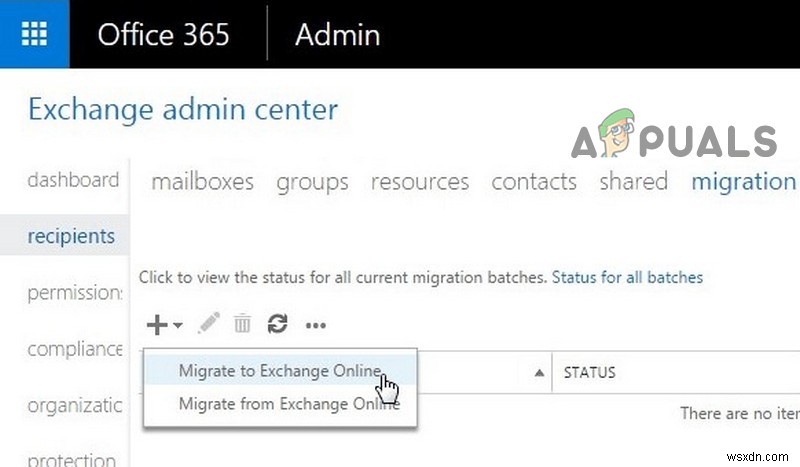Open organization in left navigation

point(74,406)
